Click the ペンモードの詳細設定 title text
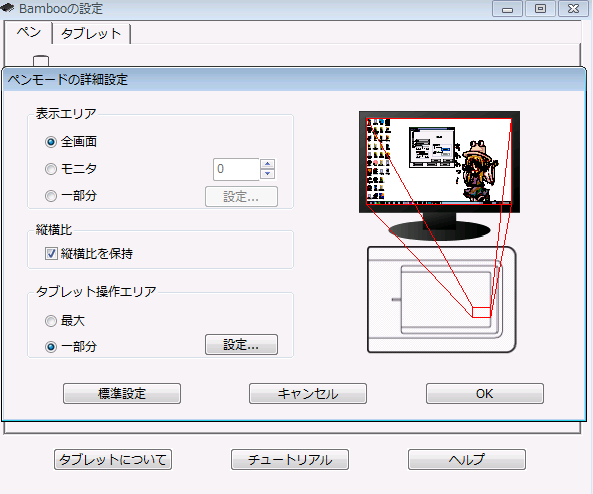Image resolution: width=593 pixels, height=494 pixels. click(x=68, y=80)
